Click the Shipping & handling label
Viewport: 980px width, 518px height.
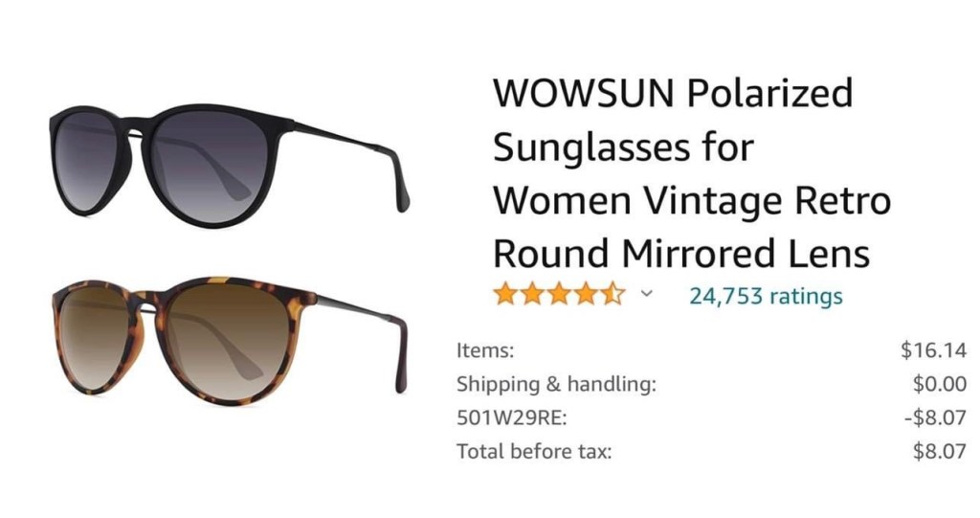point(556,384)
